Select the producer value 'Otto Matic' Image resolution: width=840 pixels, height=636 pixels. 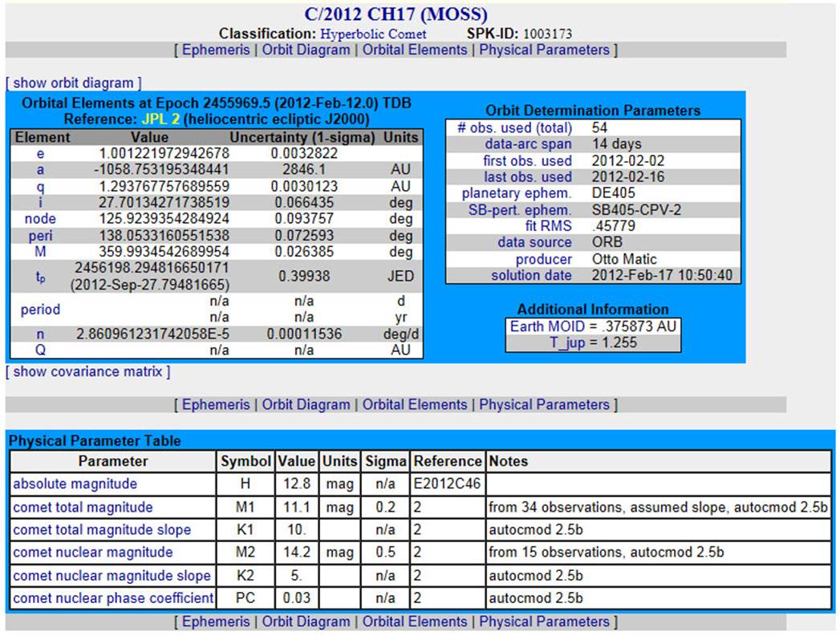click(624, 259)
